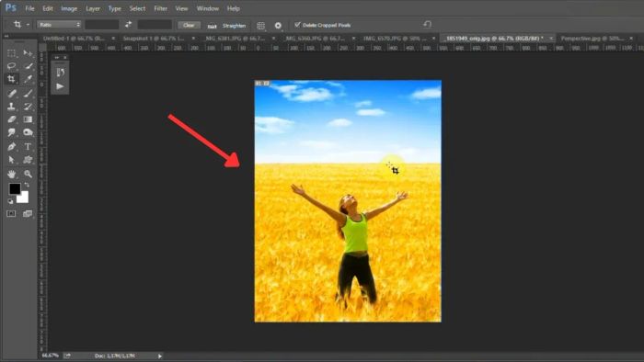Select the Healing Brush tool
The width and height of the screenshot is (644, 362).
tap(11, 94)
